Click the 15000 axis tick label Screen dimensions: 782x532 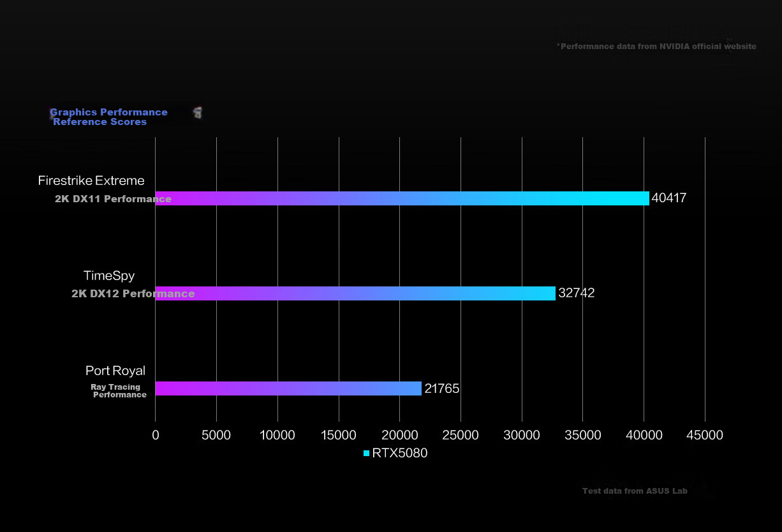[339, 435]
